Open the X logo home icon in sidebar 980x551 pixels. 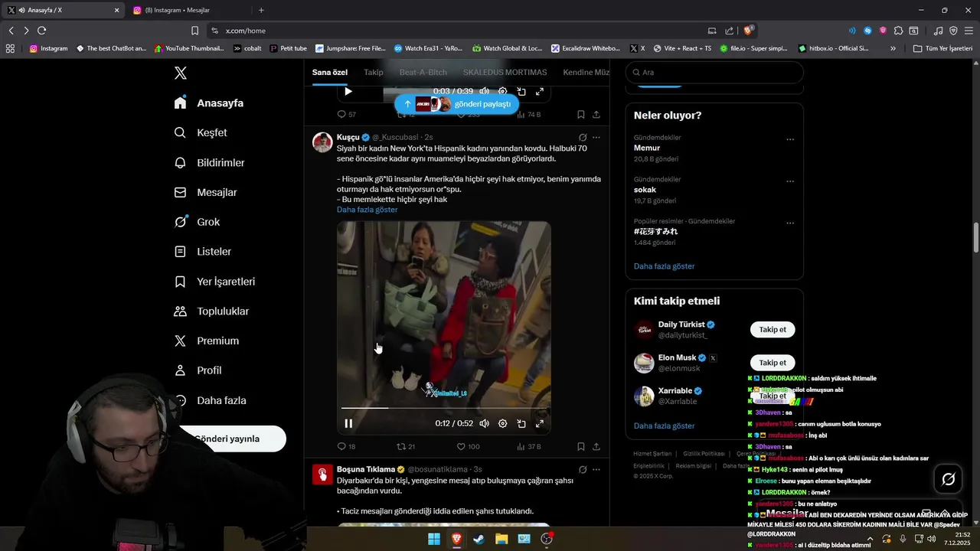181,73
